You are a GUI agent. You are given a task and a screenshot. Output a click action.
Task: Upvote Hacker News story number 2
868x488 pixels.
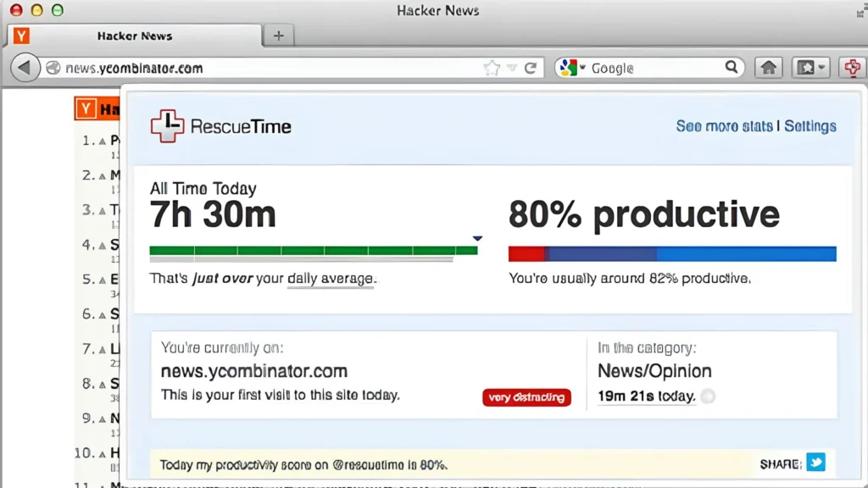coord(103,176)
